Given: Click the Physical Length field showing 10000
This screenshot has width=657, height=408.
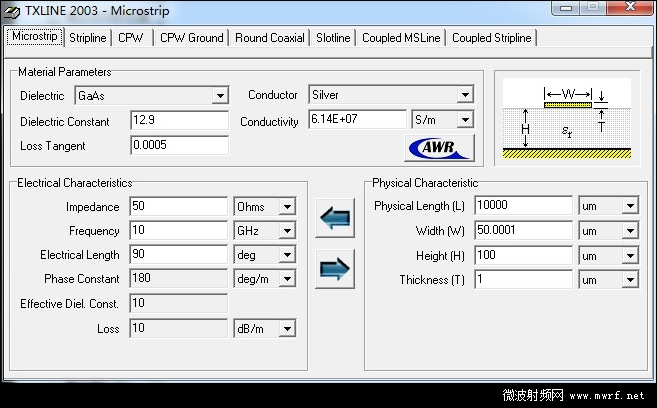Looking at the screenshot, I should [x=523, y=205].
